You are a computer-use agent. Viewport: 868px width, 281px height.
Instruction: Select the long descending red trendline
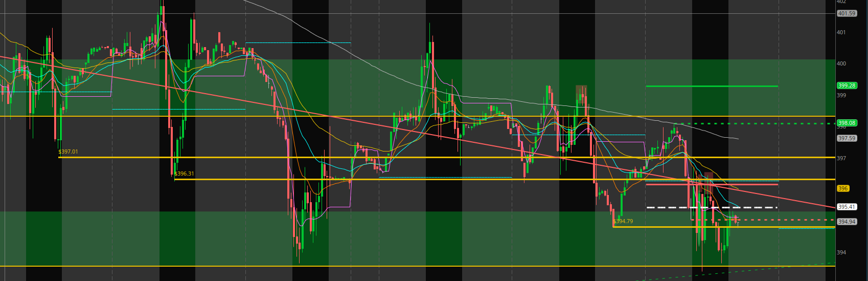[x=417, y=131]
